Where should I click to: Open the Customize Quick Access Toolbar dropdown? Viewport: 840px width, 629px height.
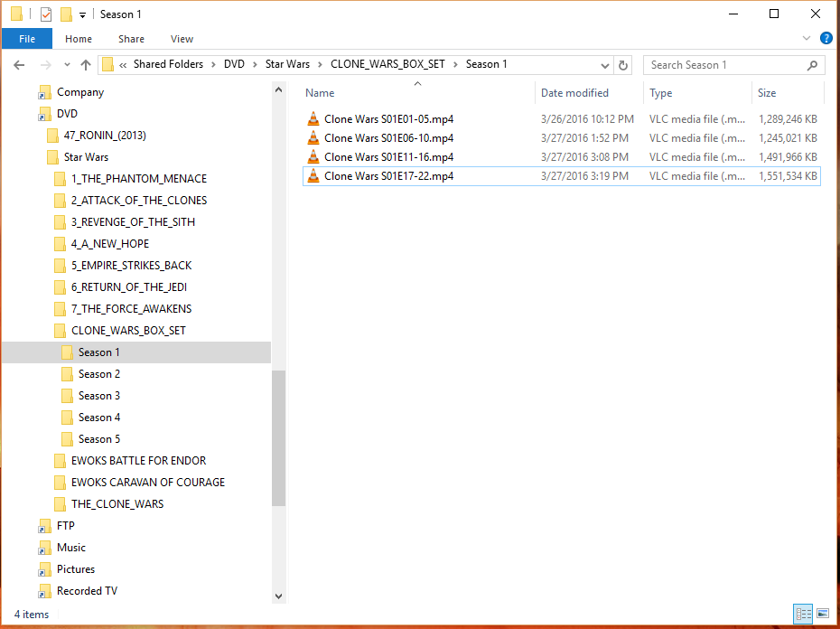point(84,14)
